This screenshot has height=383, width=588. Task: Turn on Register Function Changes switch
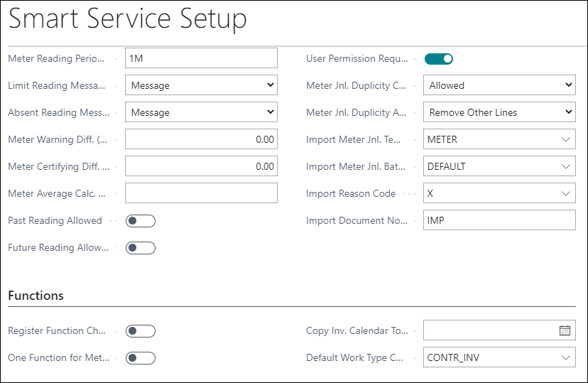(141, 331)
